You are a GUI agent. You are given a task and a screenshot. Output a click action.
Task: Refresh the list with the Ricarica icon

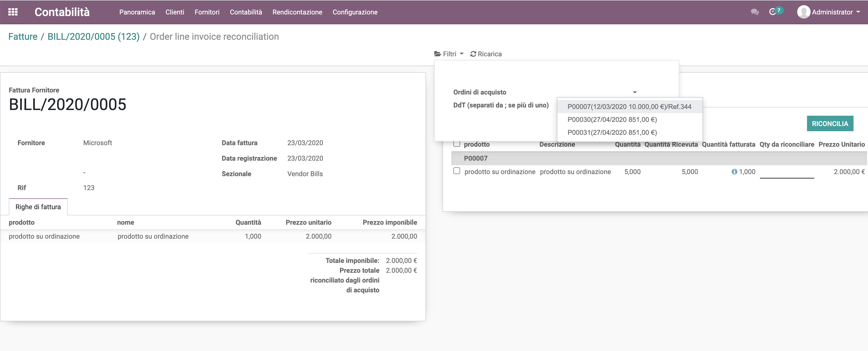point(473,54)
